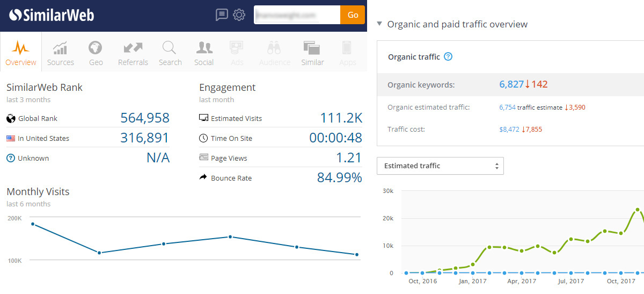Click the Unknown rank help icon
Image resolution: width=644 pixels, height=294 pixels.
point(10,158)
